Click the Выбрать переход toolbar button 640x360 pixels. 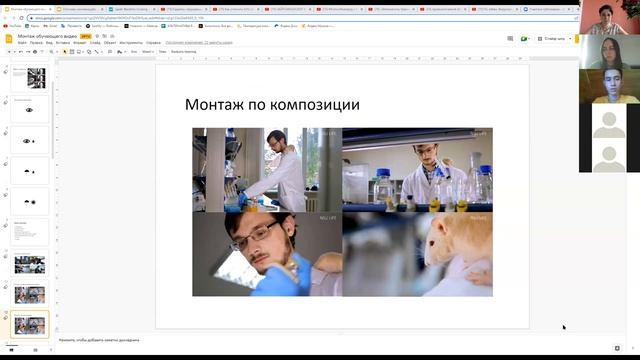click(x=184, y=52)
